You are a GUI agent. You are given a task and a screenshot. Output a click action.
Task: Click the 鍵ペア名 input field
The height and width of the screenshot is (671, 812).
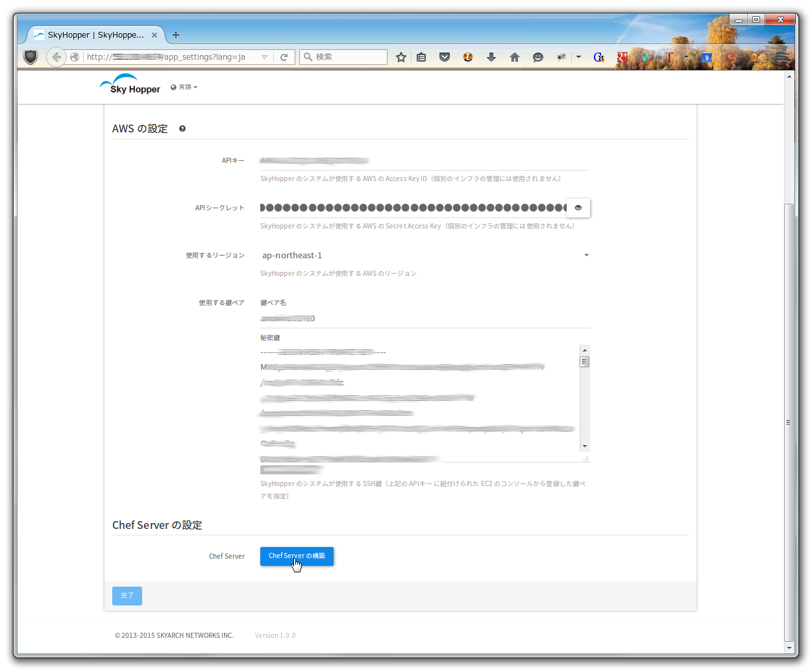click(425, 319)
